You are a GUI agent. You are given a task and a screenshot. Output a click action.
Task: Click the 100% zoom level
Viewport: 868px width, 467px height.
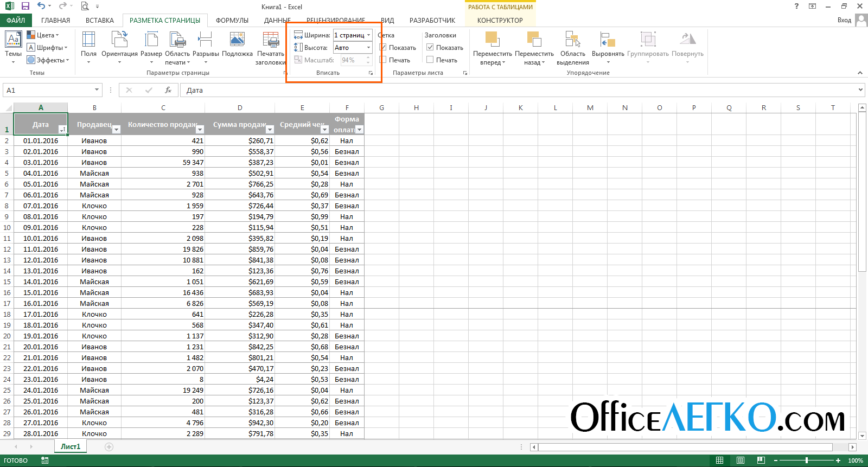(856, 460)
